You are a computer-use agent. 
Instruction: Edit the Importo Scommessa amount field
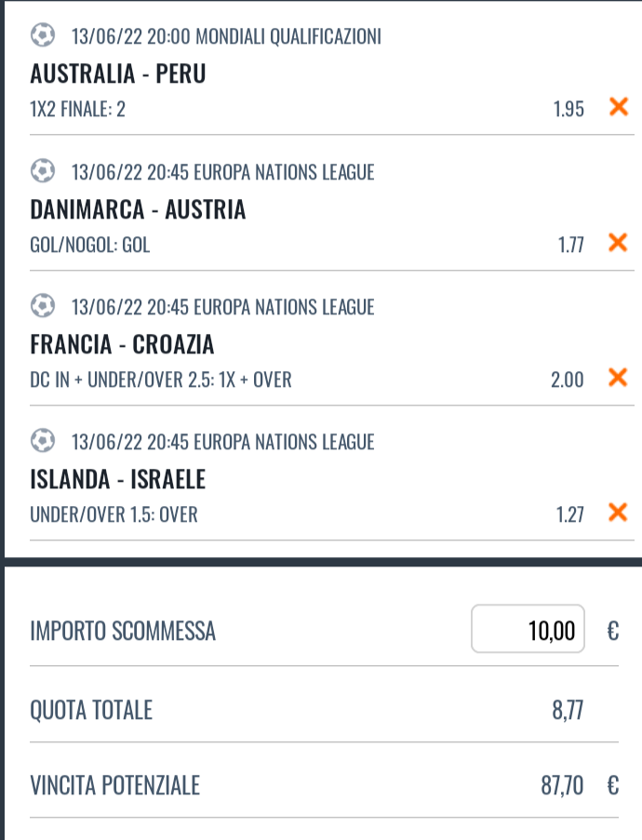(528, 629)
